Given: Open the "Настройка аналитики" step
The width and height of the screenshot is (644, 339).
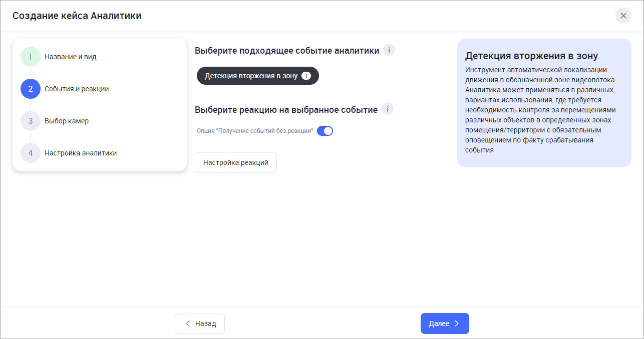Looking at the screenshot, I should coord(80,153).
